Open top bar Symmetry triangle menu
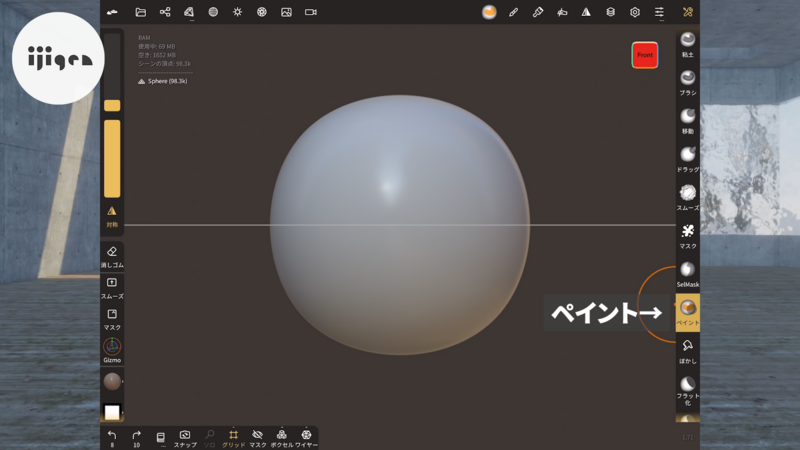Image resolution: width=800 pixels, height=450 pixels. (x=586, y=12)
